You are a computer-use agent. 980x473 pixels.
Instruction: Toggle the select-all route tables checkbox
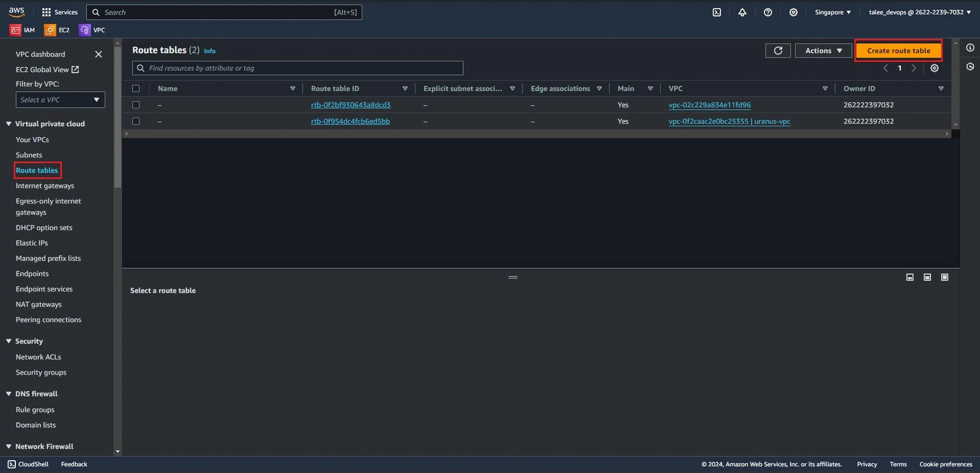pos(136,89)
